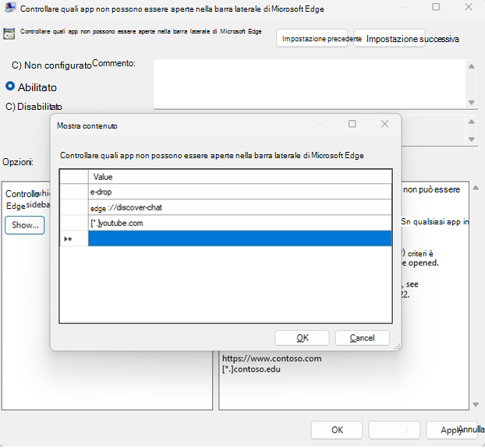
Task: Close the main policy settings window
Action: (469, 7)
